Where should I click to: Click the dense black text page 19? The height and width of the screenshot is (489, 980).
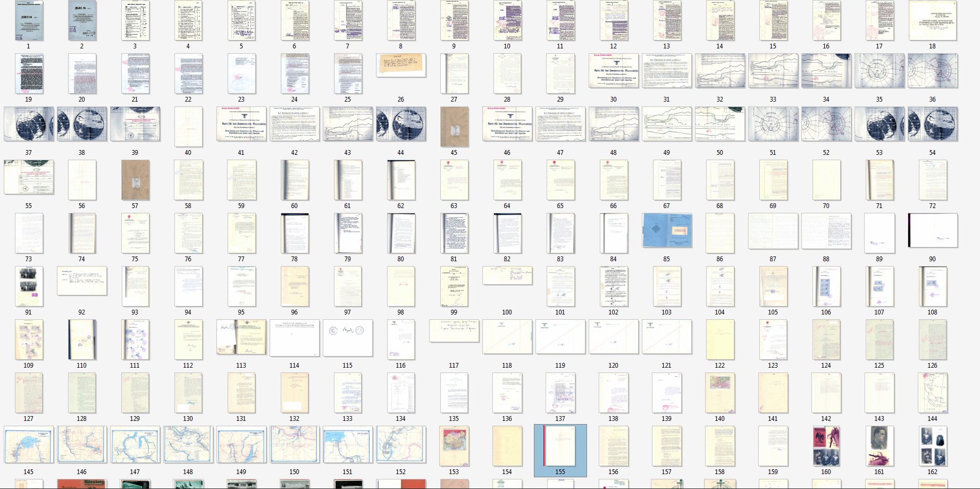(x=29, y=73)
